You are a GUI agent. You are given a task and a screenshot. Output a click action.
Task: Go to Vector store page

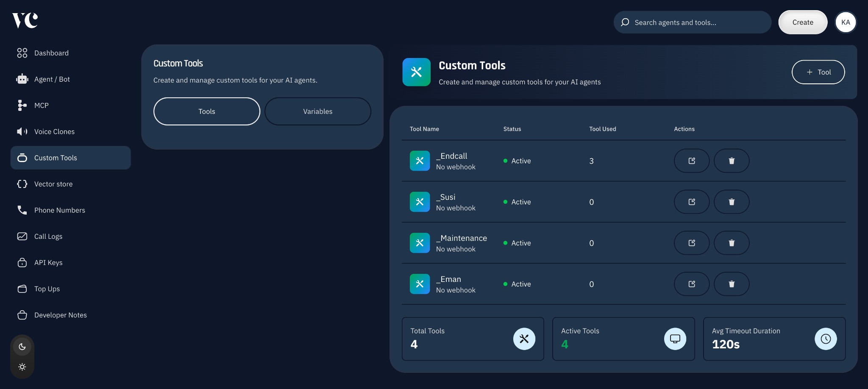pyautogui.click(x=53, y=184)
